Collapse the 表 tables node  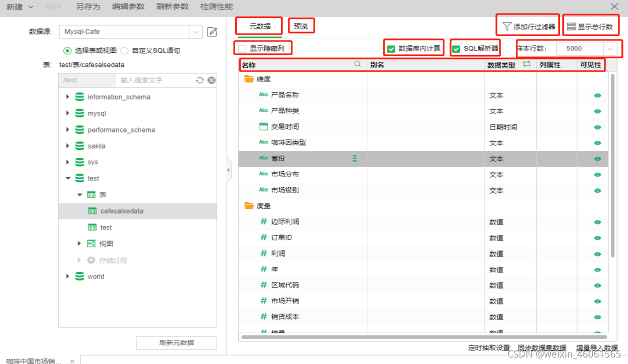coord(80,194)
